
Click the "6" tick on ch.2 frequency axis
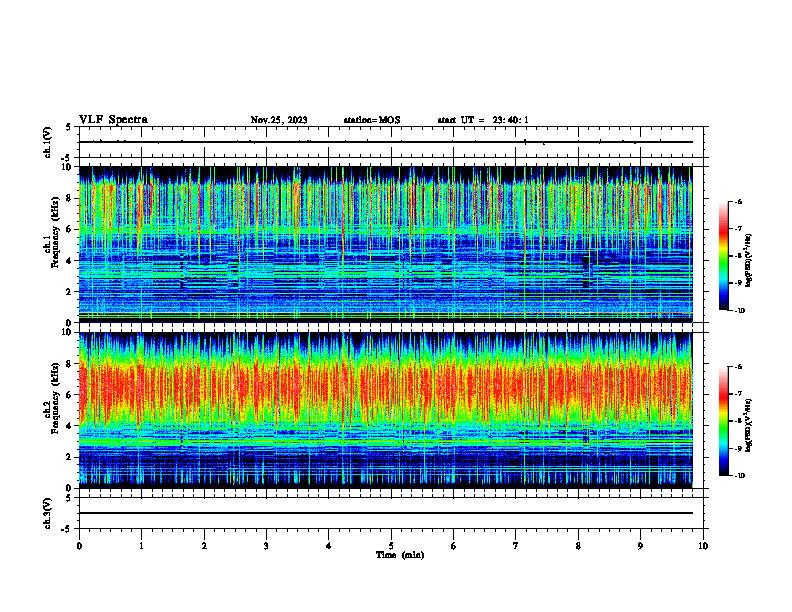coord(69,395)
